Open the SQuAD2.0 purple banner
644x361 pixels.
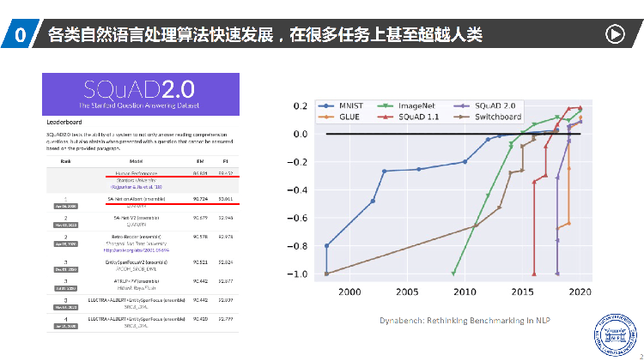tap(141, 94)
